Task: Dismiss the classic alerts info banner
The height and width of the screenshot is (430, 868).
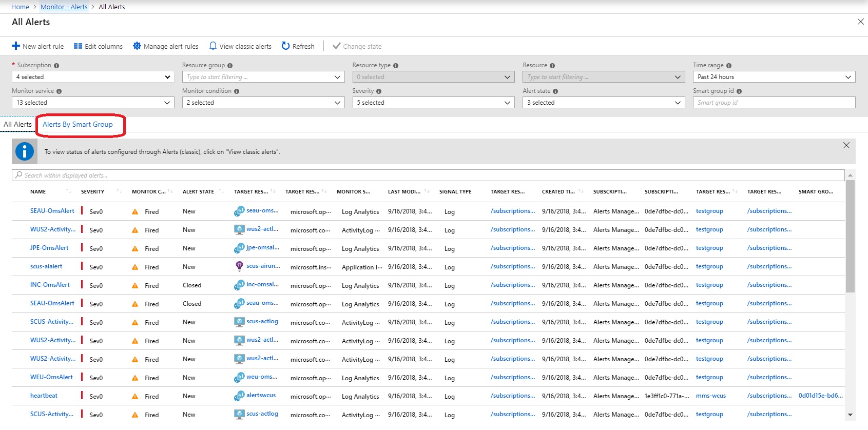Action: 846,146
